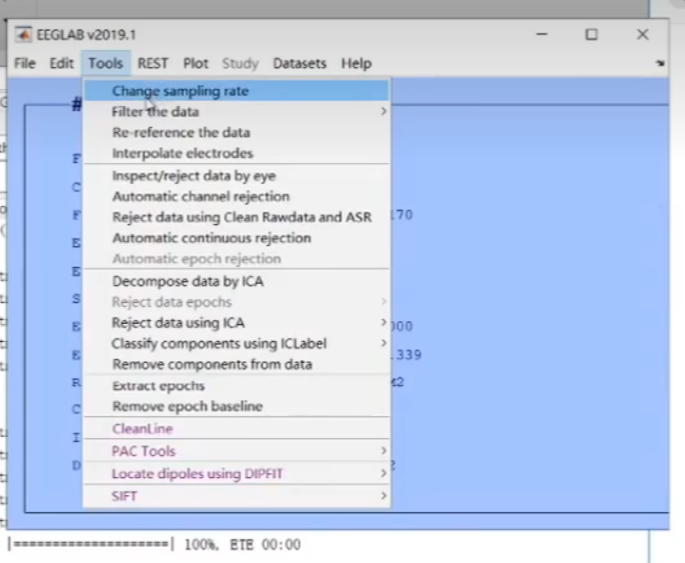The width and height of the screenshot is (685, 563).
Task: Maximize the EEGLAB window
Action: [x=591, y=35]
